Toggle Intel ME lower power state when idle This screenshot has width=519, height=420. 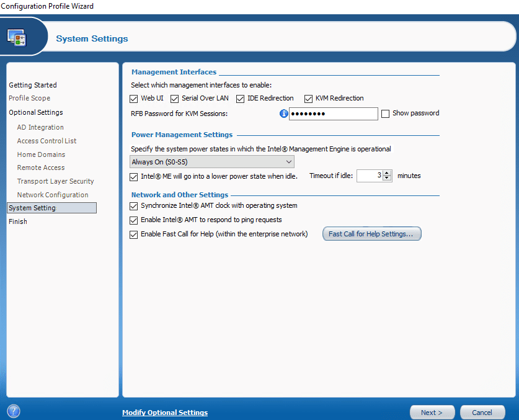click(x=134, y=177)
